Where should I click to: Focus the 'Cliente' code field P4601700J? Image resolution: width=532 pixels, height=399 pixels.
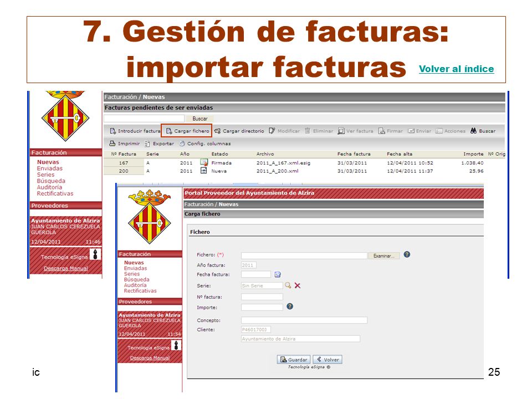coord(256,329)
